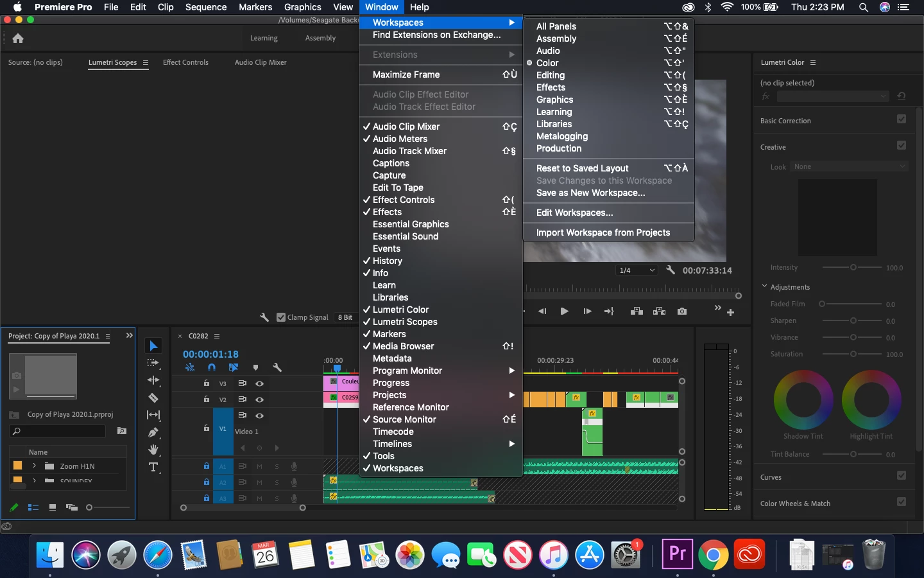Select the Slip tool
924x578 pixels.
pos(153,415)
